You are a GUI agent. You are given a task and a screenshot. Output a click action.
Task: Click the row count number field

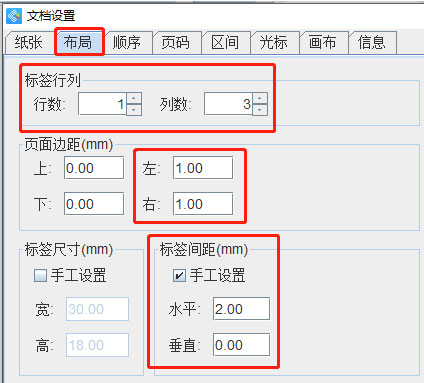tap(102, 104)
